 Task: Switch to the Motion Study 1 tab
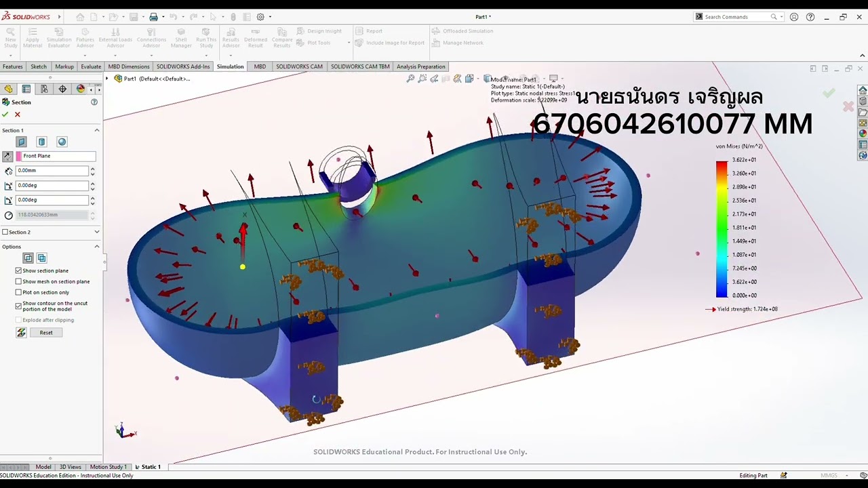(108, 467)
